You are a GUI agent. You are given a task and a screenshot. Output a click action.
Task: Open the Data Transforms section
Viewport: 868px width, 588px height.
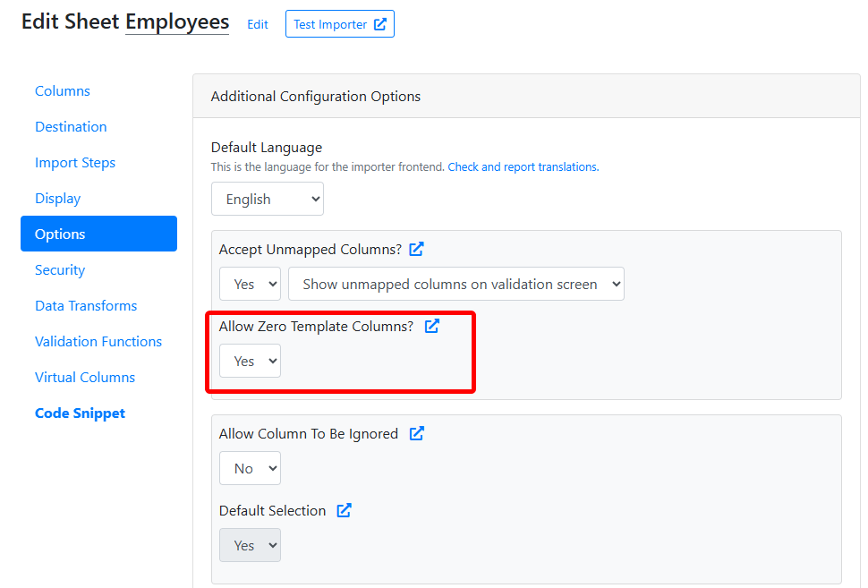86,305
